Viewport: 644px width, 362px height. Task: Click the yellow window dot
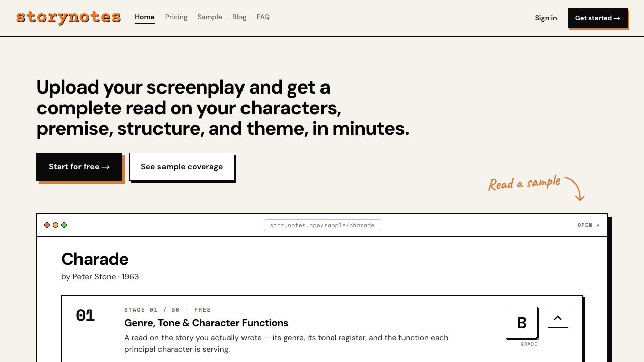(x=56, y=225)
